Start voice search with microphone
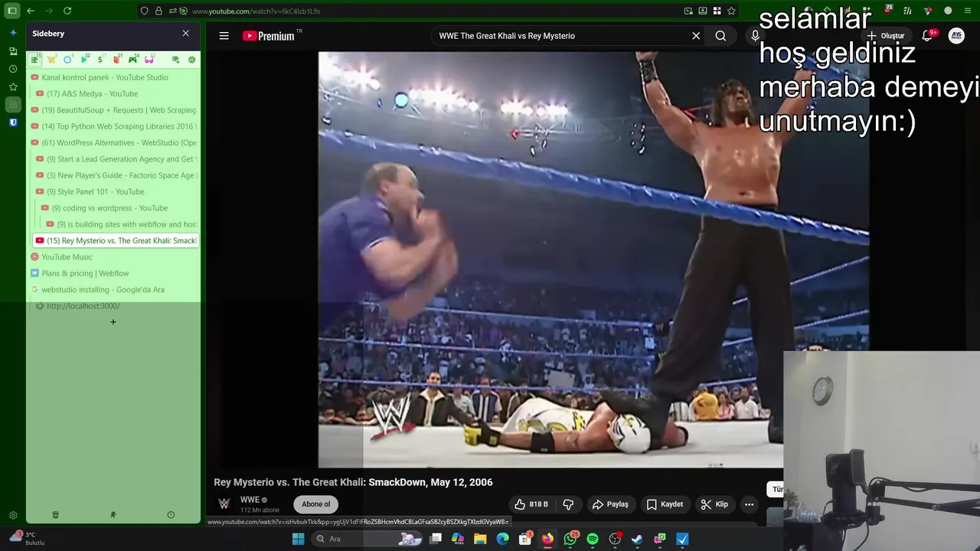The height and width of the screenshot is (551, 980). coord(755,36)
